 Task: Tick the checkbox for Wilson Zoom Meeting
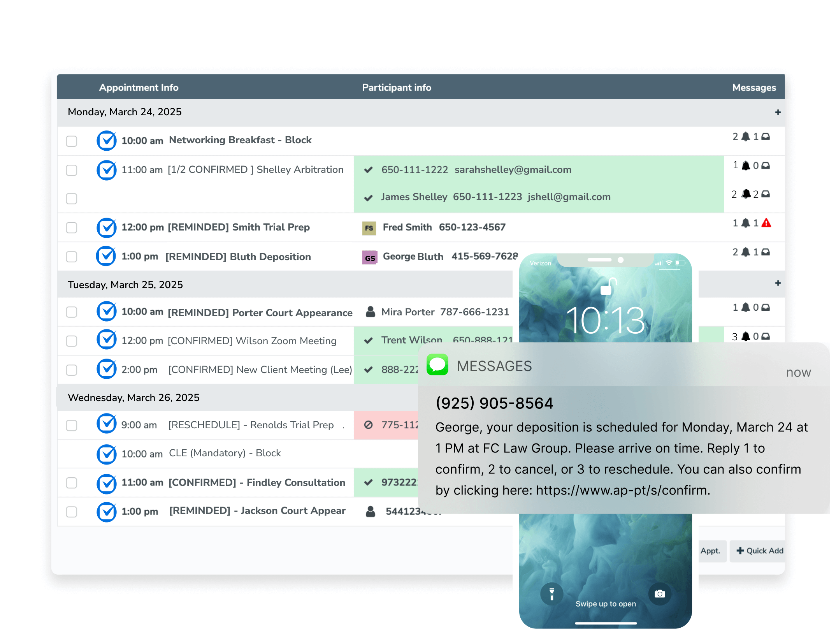click(x=72, y=341)
